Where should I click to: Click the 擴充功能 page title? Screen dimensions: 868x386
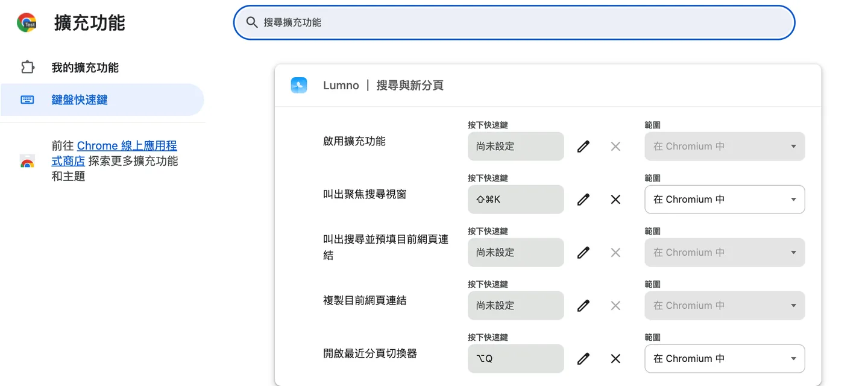[x=89, y=23]
